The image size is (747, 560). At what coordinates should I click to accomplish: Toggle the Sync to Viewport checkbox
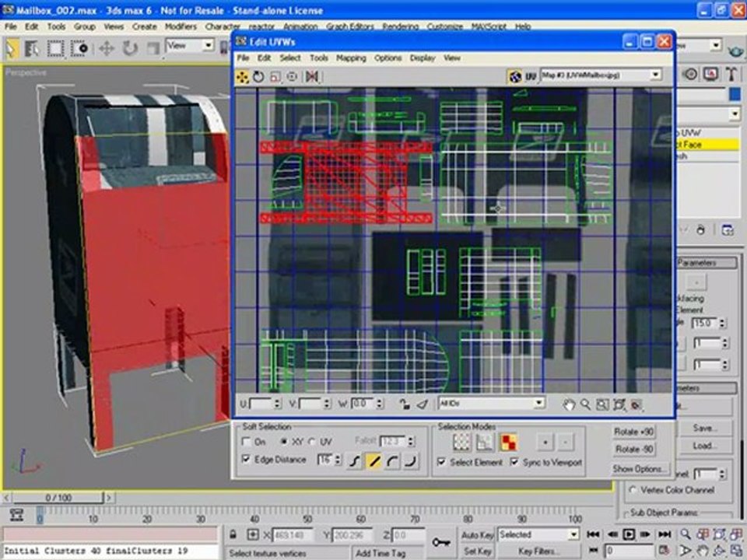coord(514,462)
